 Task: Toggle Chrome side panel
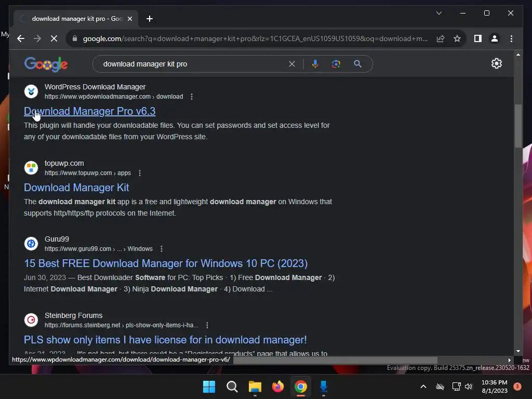pos(478,38)
